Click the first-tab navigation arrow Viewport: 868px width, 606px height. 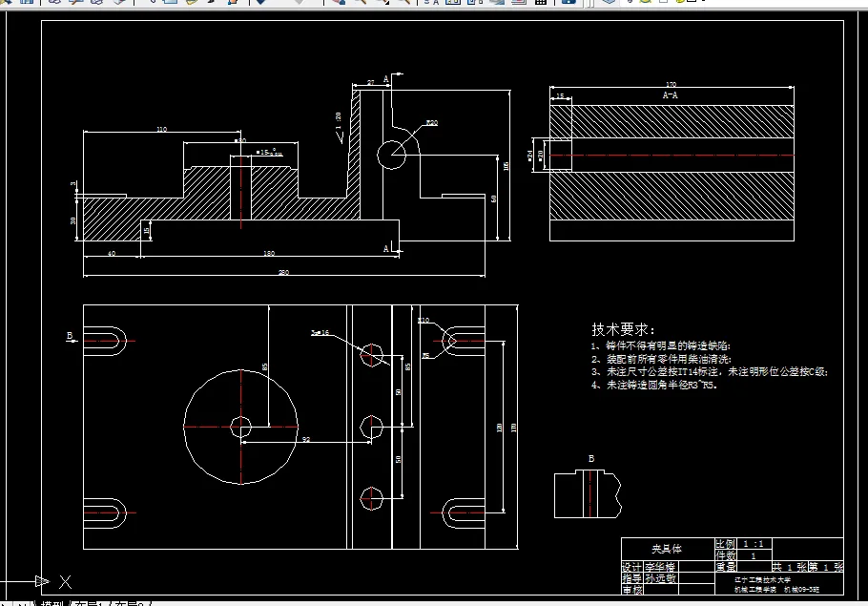pyautogui.click(x=5, y=602)
